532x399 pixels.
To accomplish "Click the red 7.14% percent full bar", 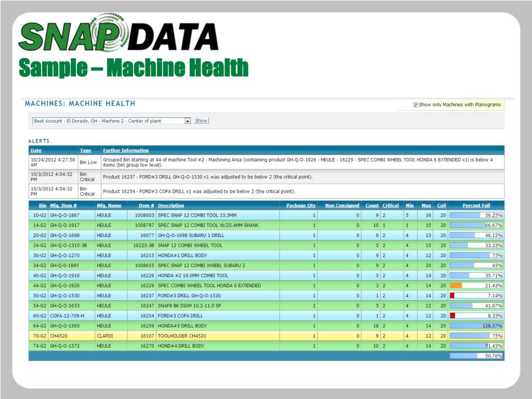I will coord(476,296).
